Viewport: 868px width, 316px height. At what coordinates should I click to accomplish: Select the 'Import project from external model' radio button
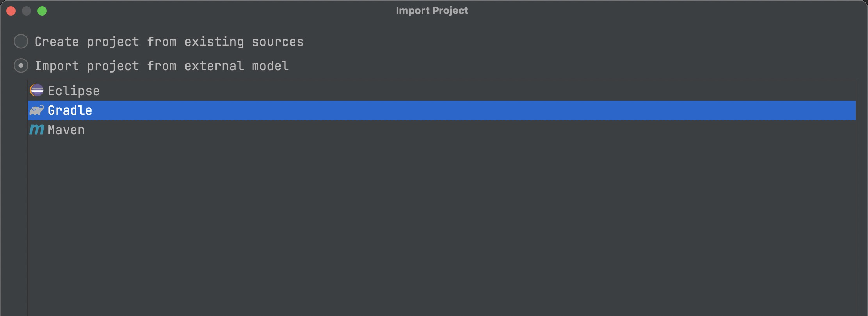(x=21, y=66)
